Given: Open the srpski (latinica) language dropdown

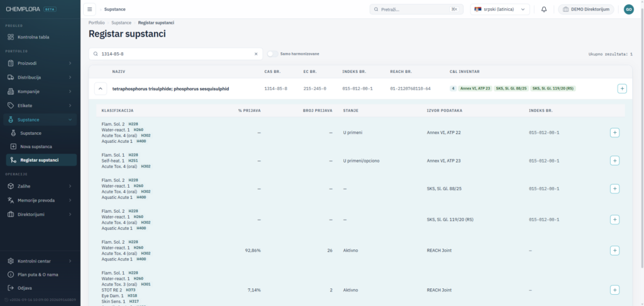Looking at the screenshot, I should (500, 9).
